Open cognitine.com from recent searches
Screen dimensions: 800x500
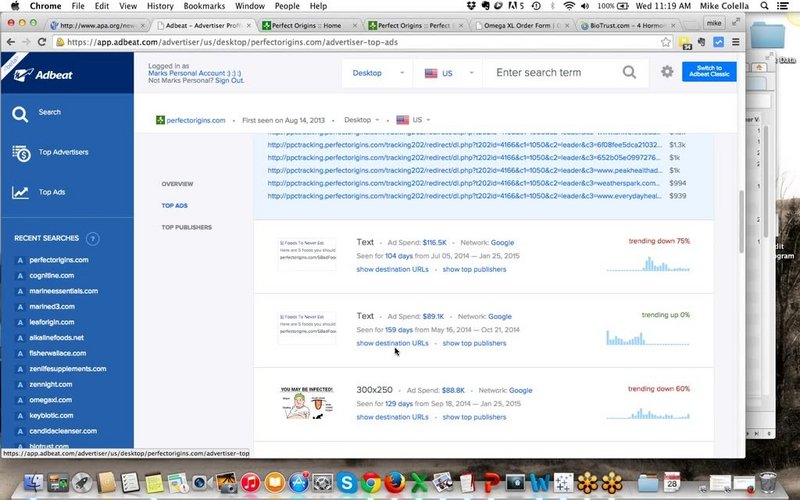(52, 276)
